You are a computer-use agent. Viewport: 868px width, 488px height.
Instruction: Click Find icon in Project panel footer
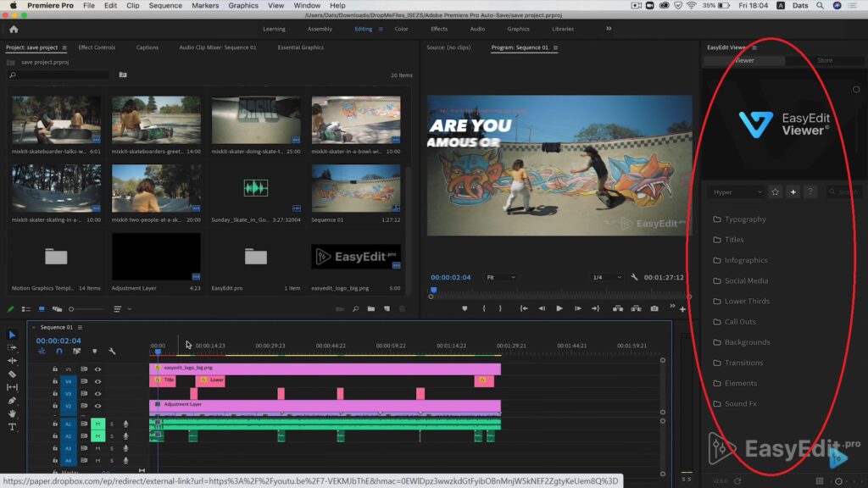coord(355,309)
